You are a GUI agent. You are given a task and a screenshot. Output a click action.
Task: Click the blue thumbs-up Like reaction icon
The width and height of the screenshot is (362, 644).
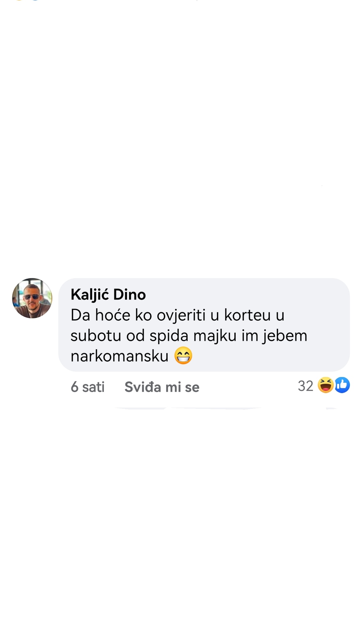point(342,385)
